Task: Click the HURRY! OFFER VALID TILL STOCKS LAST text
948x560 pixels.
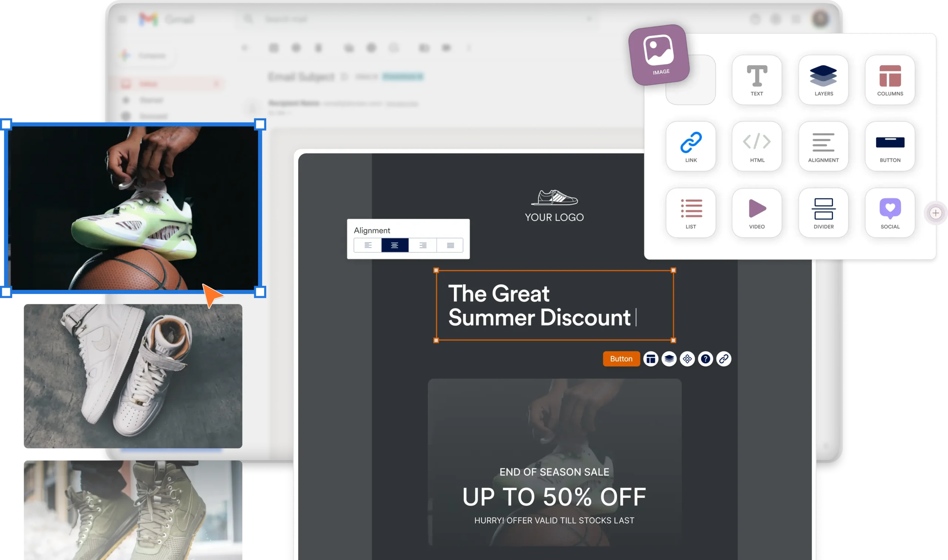Action: pyautogui.click(x=554, y=520)
